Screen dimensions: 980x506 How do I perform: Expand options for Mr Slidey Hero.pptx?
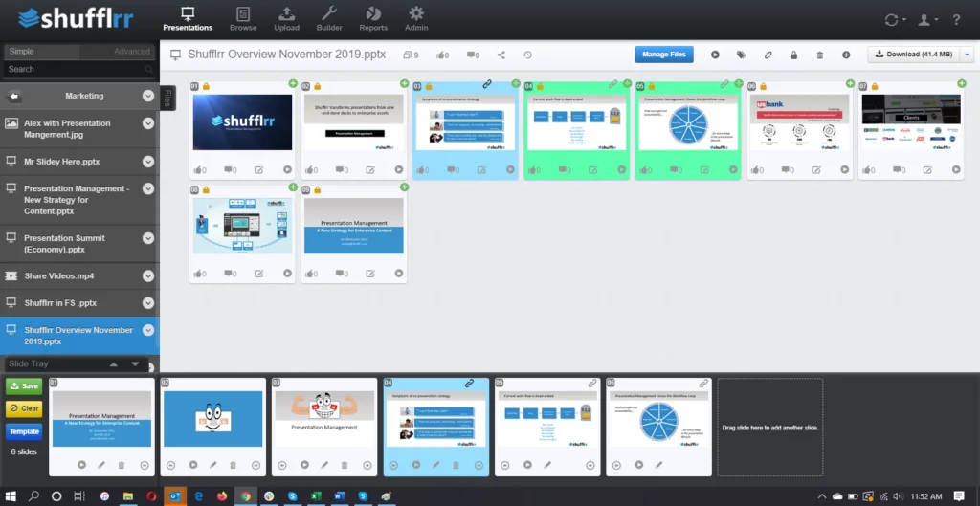tap(148, 162)
